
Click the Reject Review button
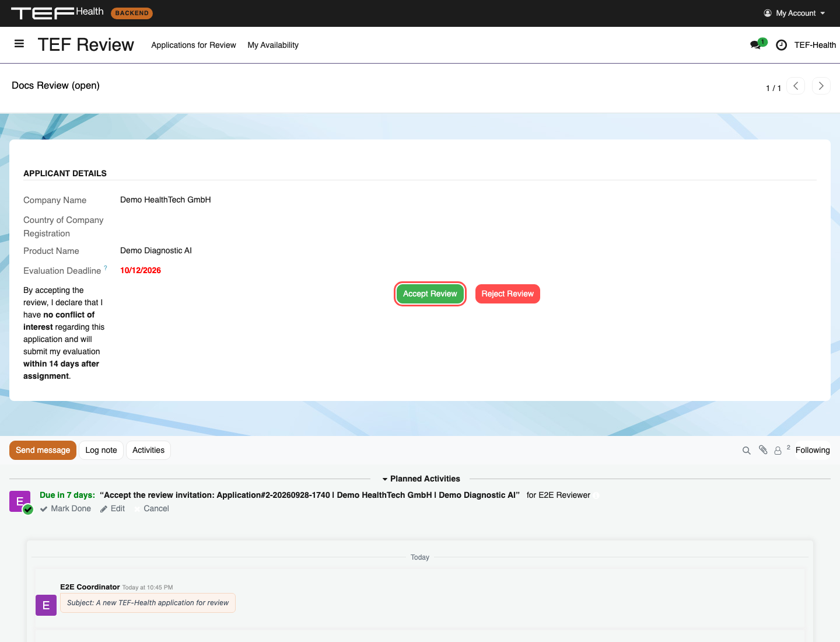[508, 294]
